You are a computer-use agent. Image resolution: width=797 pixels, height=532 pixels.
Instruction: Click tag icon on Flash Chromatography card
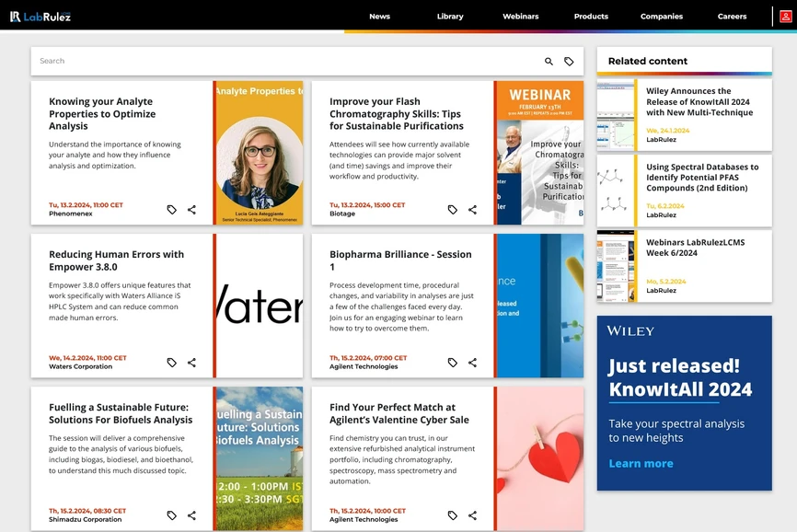point(453,209)
